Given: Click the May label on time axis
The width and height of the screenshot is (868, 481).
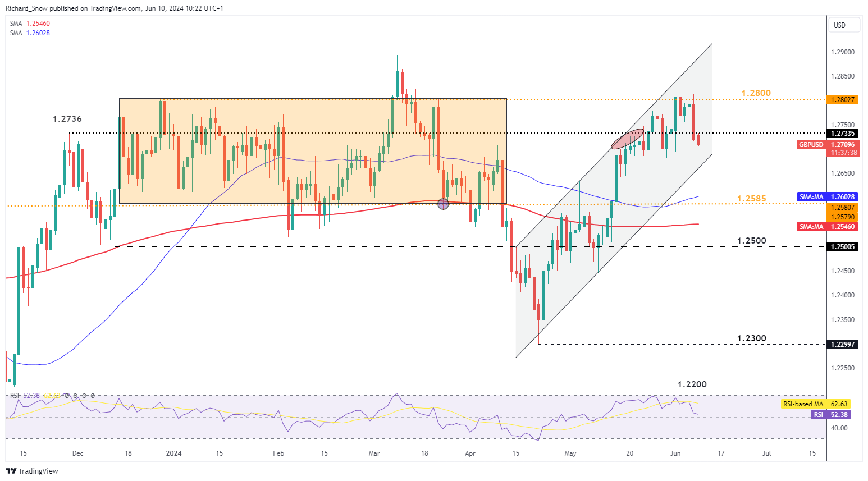Looking at the screenshot, I should coord(570,453).
